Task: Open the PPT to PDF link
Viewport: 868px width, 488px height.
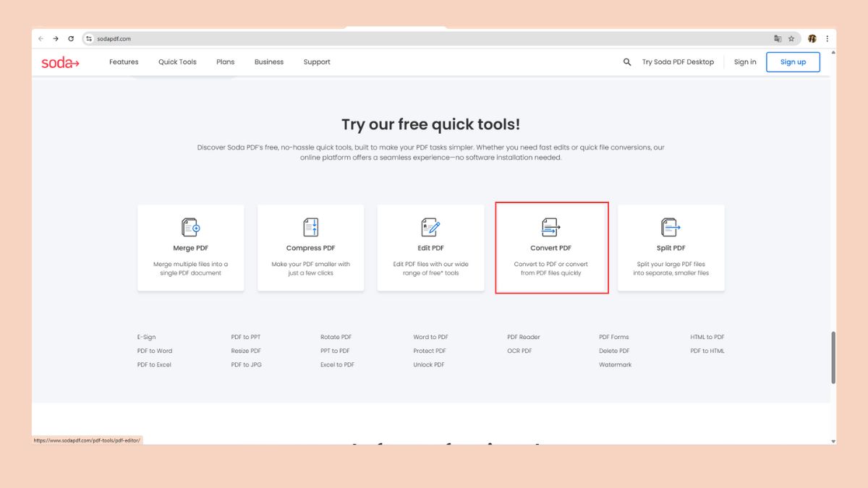Action: pyautogui.click(x=336, y=351)
